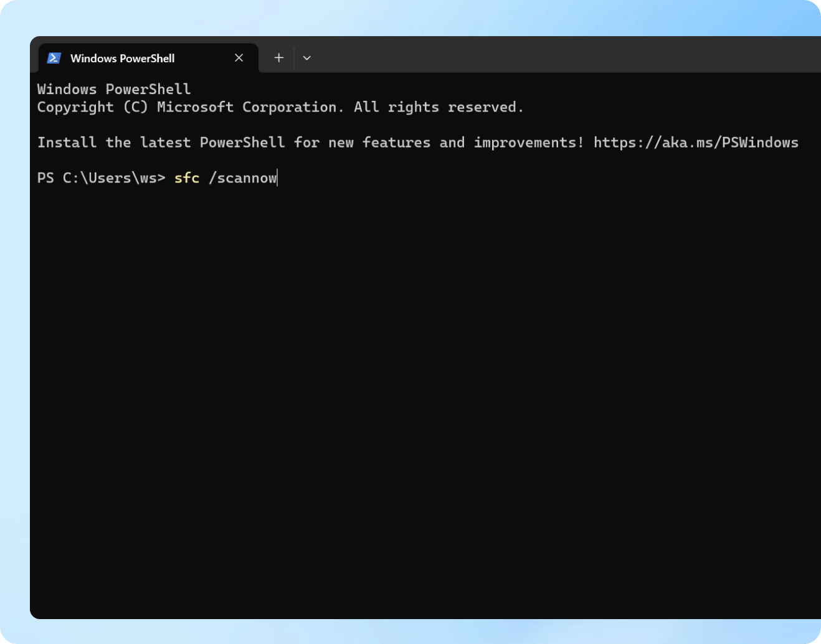Click the empty title bar area right of the tabs
The height and width of the screenshot is (644, 821).
click(561, 55)
